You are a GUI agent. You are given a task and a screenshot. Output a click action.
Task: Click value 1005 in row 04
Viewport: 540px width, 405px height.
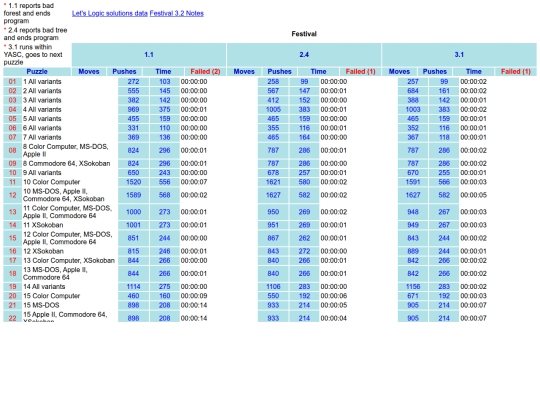[273, 110]
